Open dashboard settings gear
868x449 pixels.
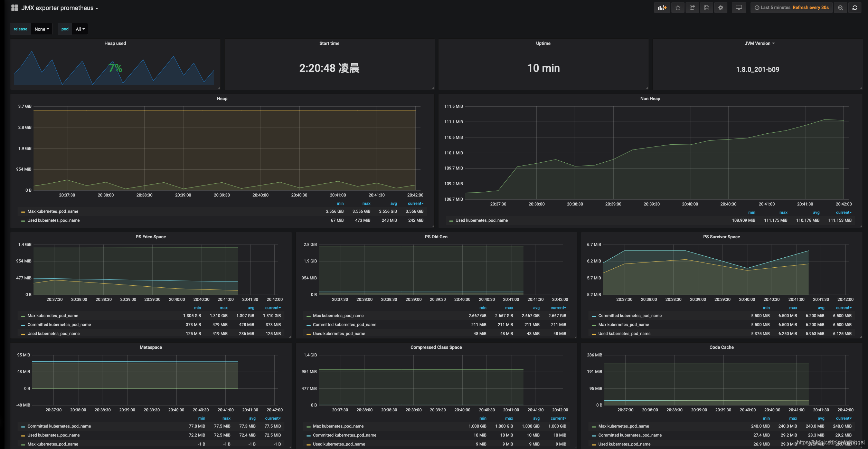point(720,8)
